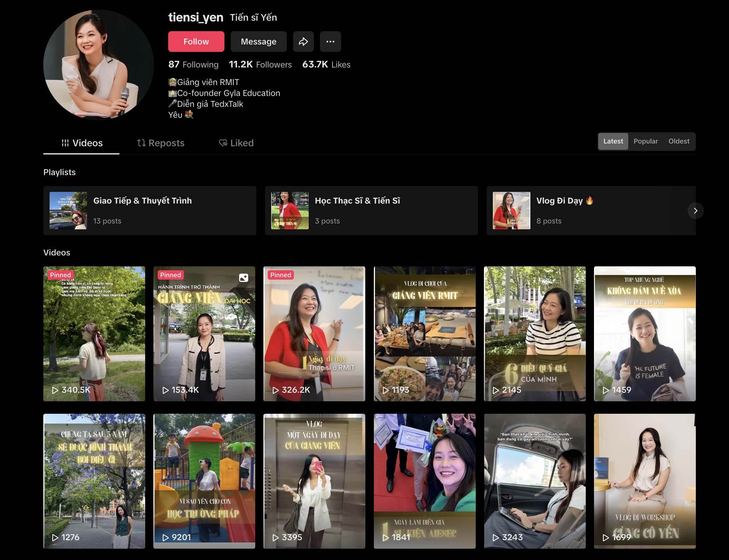This screenshot has height=560, width=729.
Task: Click Pinned badge on the 326.2K video
Action: (281, 275)
